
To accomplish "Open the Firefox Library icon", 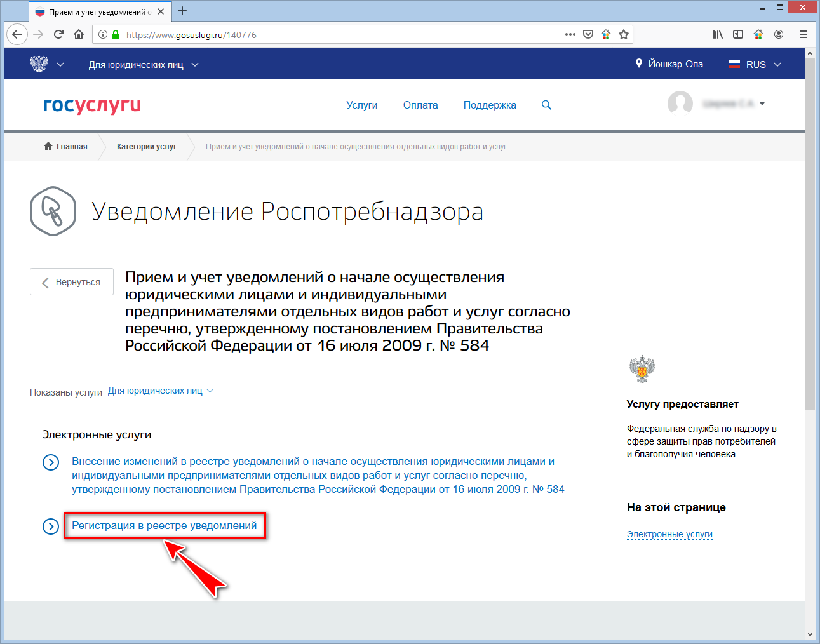I will pos(718,34).
